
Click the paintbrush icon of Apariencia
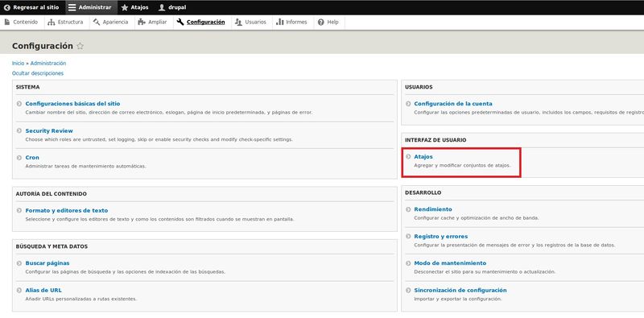[x=97, y=23]
